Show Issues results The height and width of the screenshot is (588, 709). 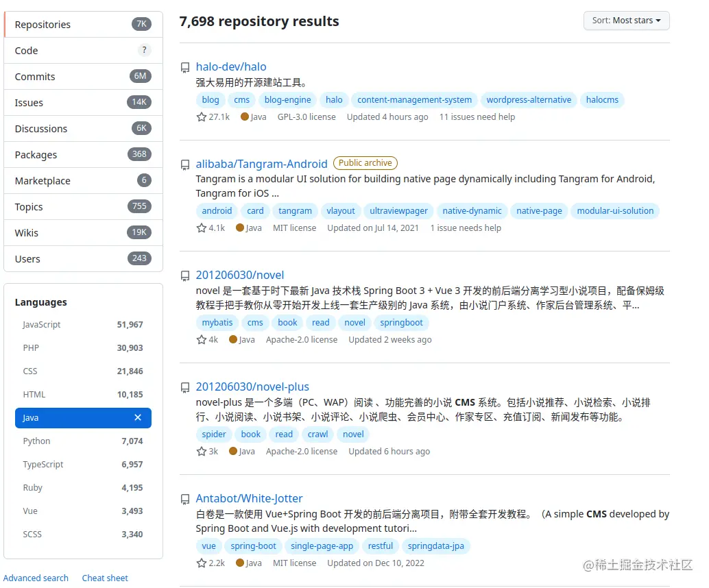click(83, 103)
